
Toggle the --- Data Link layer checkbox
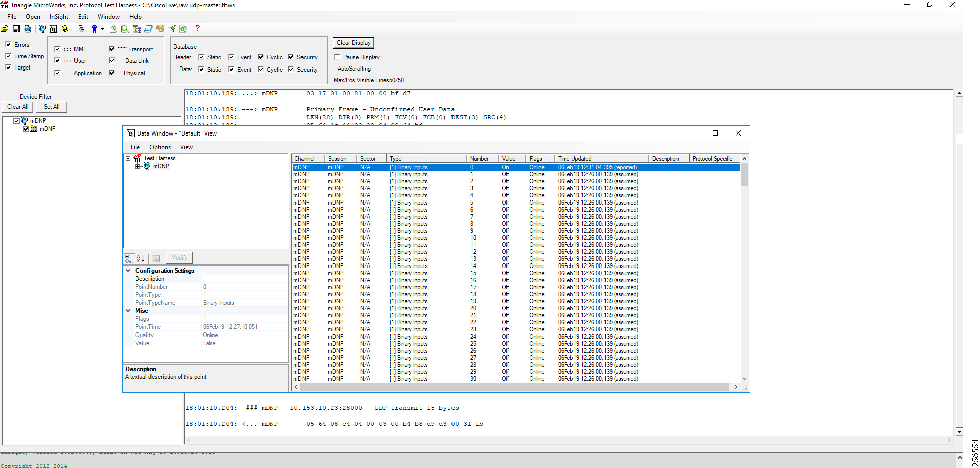click(x=112, y=60)
